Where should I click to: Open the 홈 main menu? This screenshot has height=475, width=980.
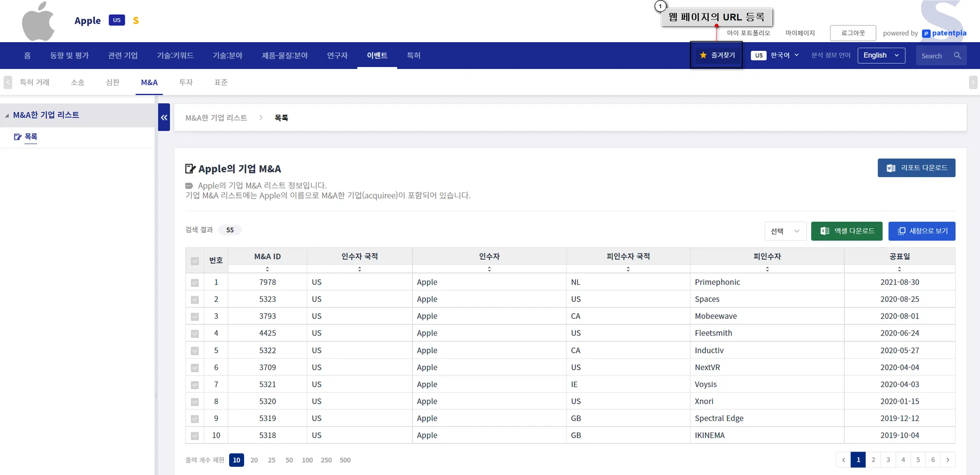coord(27,55)
